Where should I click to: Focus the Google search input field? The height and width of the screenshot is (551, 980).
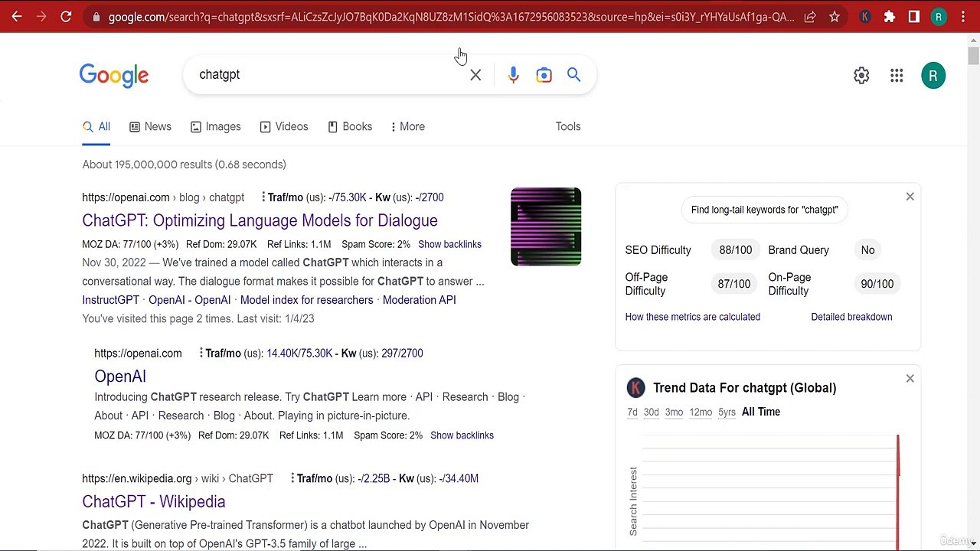click(329, 74)
